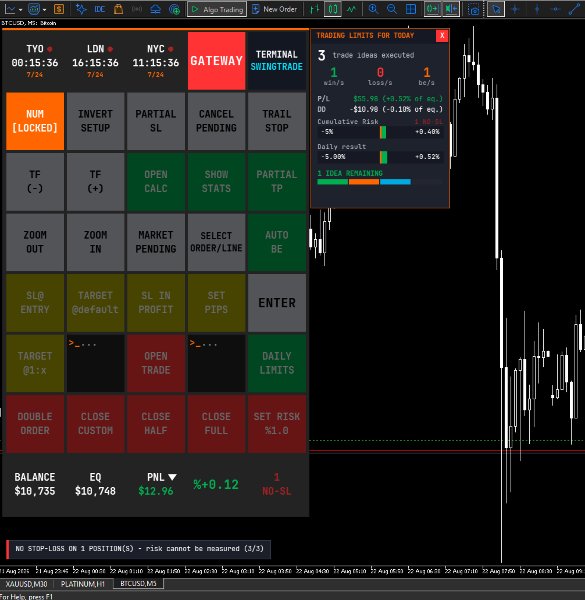This screenshot has height=600, width=585.
Task: Toggle the NUM [LOCKED] button
Action: click(35, 121)
